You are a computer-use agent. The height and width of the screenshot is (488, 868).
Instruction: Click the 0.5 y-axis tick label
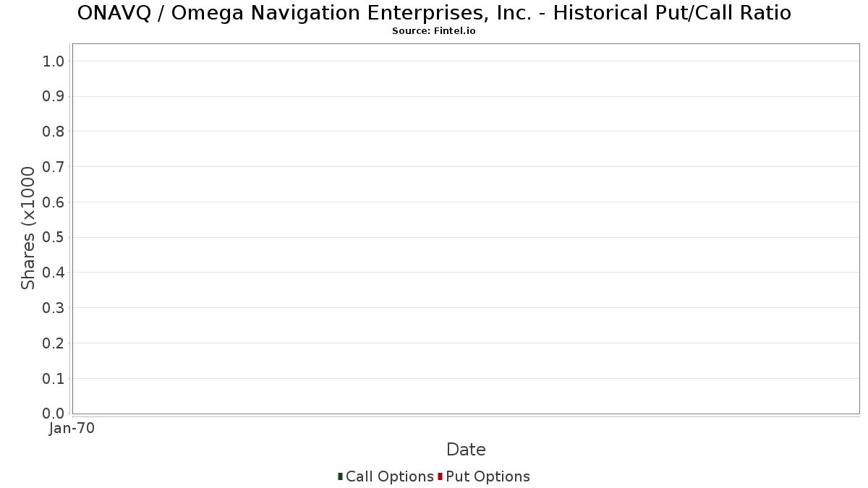54,238
